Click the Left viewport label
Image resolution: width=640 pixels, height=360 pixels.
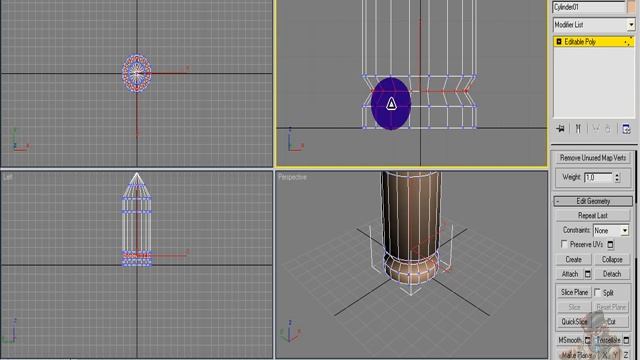[x=8, y=177]
